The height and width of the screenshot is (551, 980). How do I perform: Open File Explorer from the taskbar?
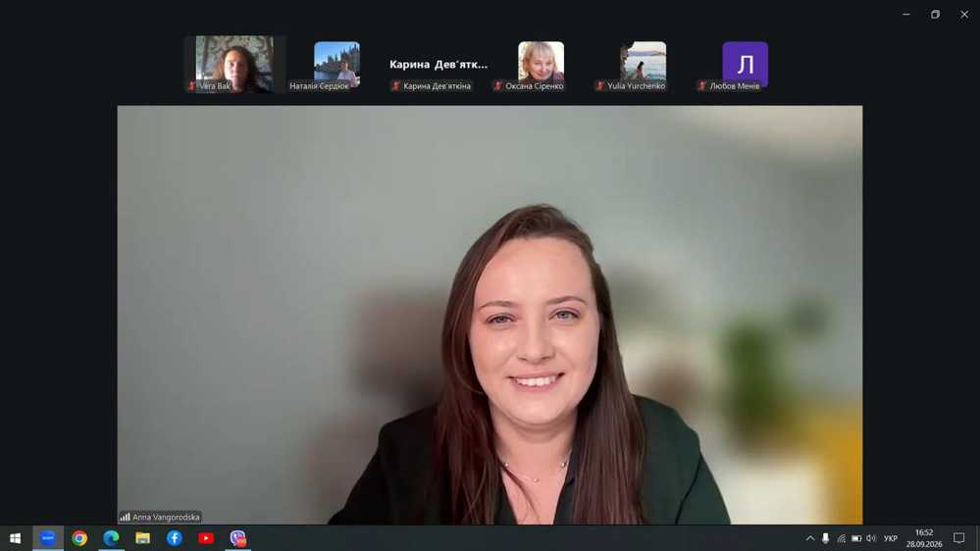click(x=142, y=538)
